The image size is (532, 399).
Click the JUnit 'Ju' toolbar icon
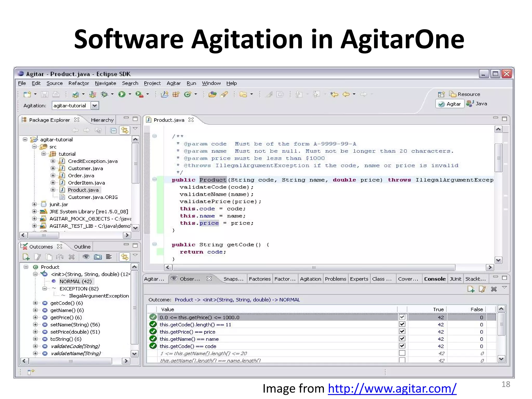click(93, 94)
